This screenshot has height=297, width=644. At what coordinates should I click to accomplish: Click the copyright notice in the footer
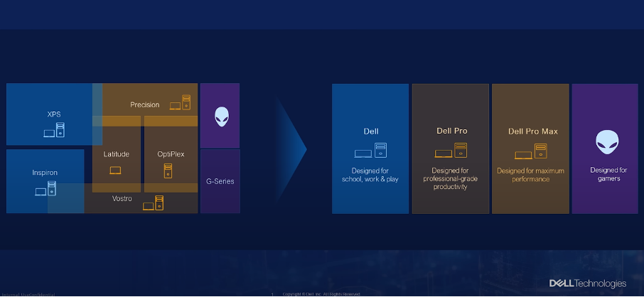(321, 294)
